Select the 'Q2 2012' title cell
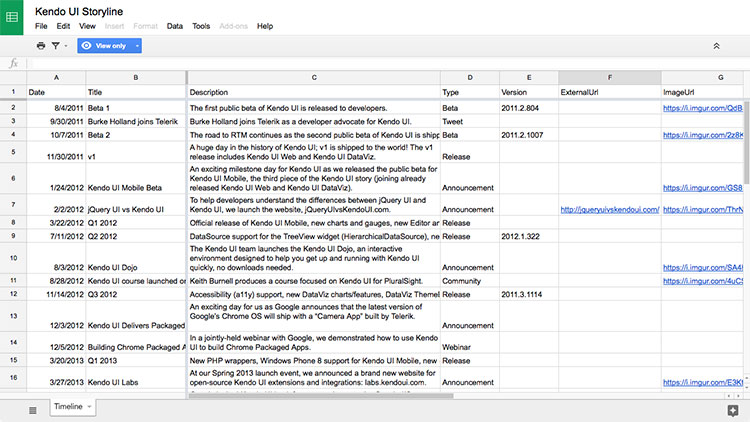Screen dimensions: 750x422 click(x=135, y=236)
